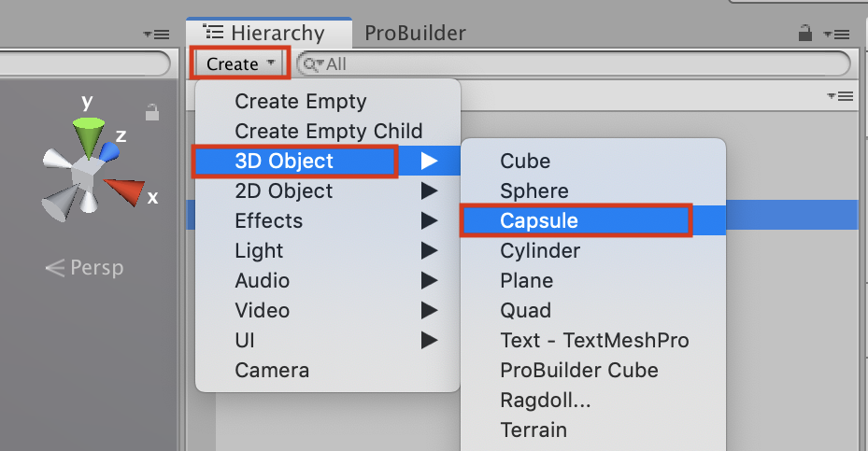The height and width of the screenshot is (451, 868).
Task: Toggle the scene gizmo lock icon
Action: [x=151, y=113]
